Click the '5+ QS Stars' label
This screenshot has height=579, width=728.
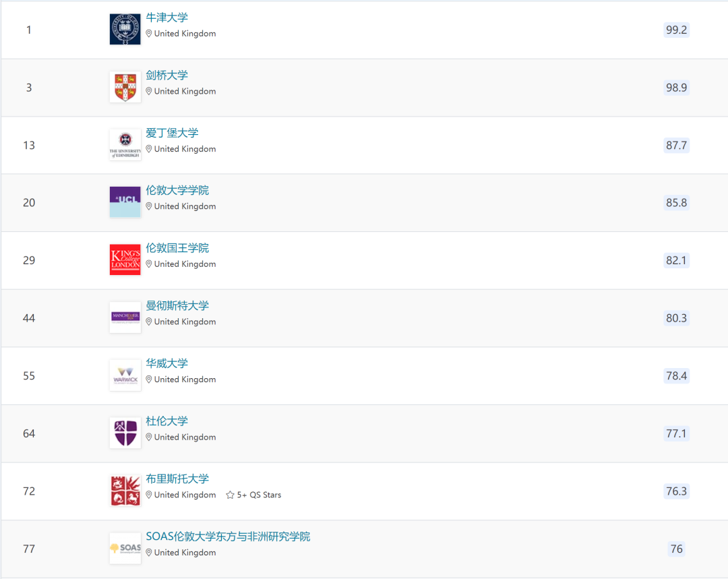pyautogui.click(x=259, y=495)
